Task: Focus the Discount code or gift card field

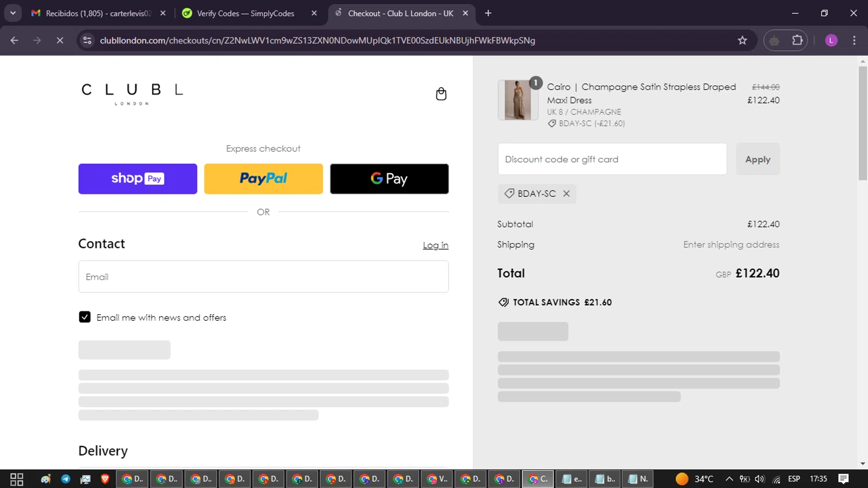Action: [x=612, y=159]
